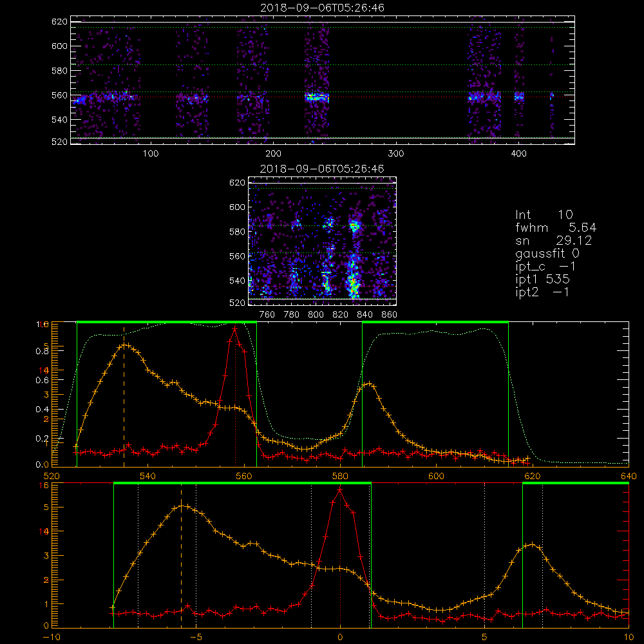644x644 pixels.
Task: Click the orange peak near 6.5 in bottom plot
Action: (533, 545)
